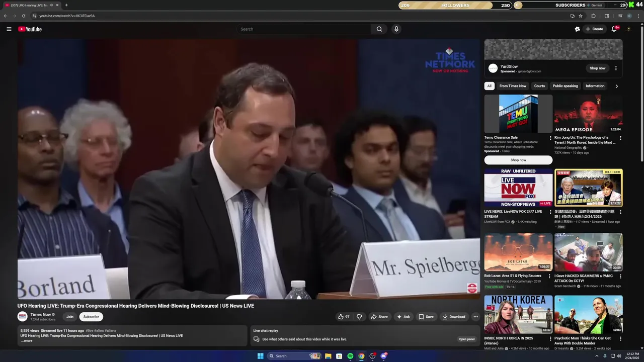Open the YouTube account avatar menu

[628, 29]
